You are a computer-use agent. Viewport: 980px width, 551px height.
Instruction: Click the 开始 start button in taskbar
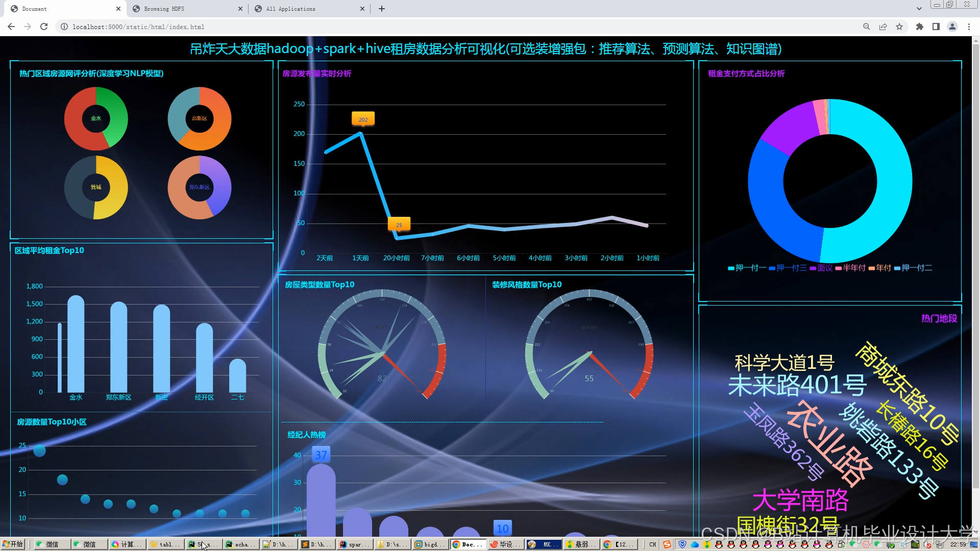pos(13,544)
